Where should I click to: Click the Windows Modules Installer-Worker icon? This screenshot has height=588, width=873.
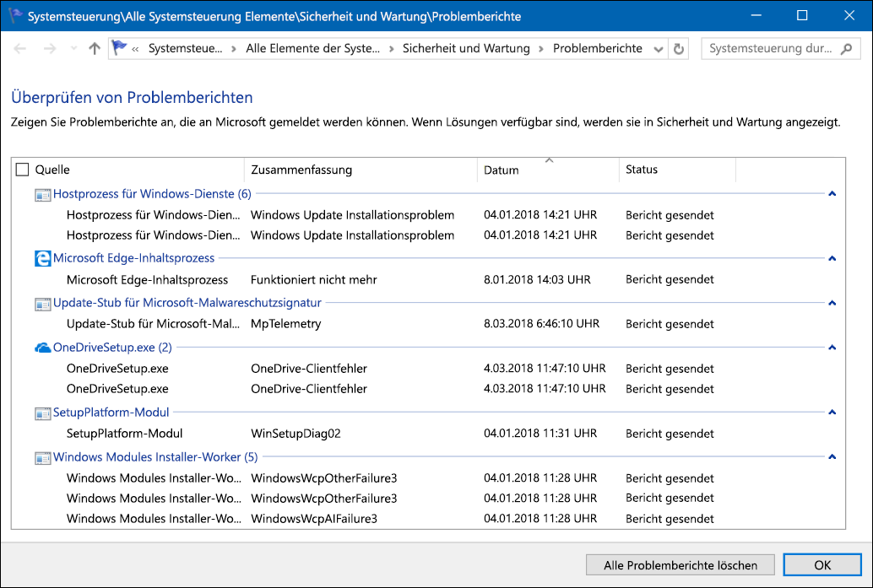42,457
